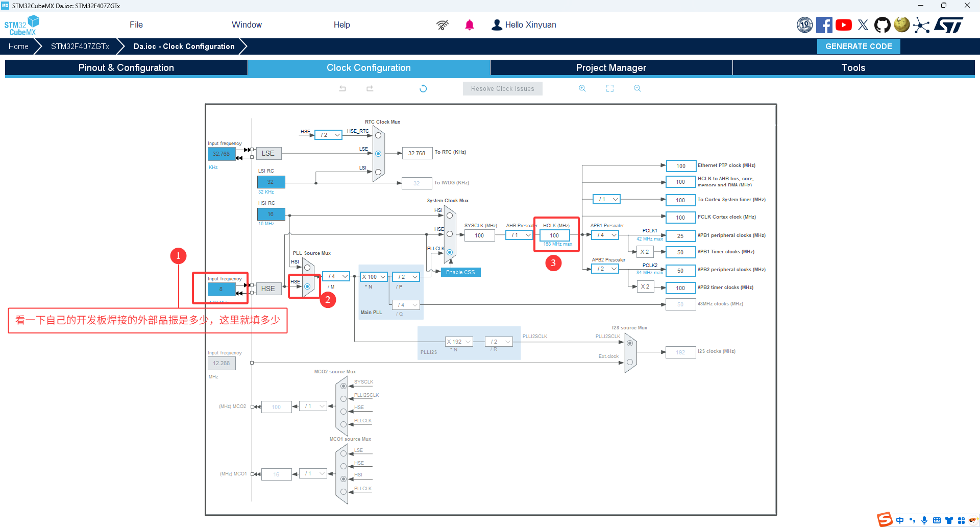Select LSI in RTC Clock Mux
The height and width of the screenshot is (527, 980).
(x=378, y=172)
